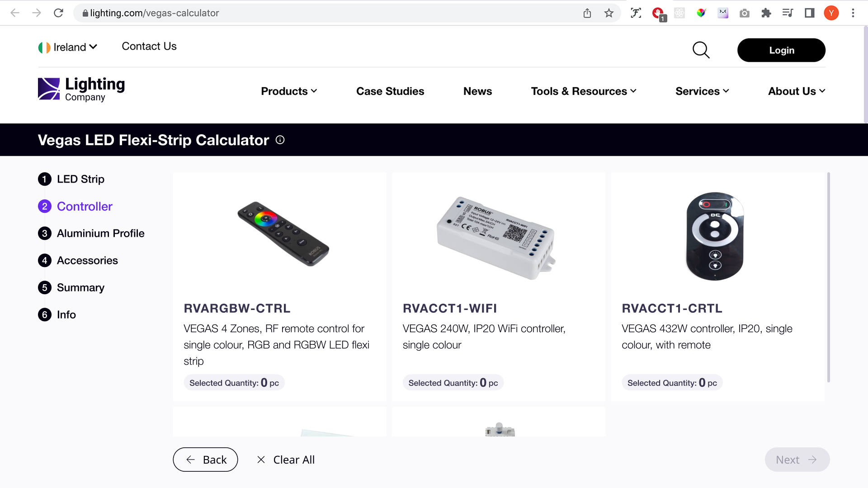The image size is (868, 488).
Task: Click the product list scrollbar
Action: pyautogui.click(x=828, y=277)
